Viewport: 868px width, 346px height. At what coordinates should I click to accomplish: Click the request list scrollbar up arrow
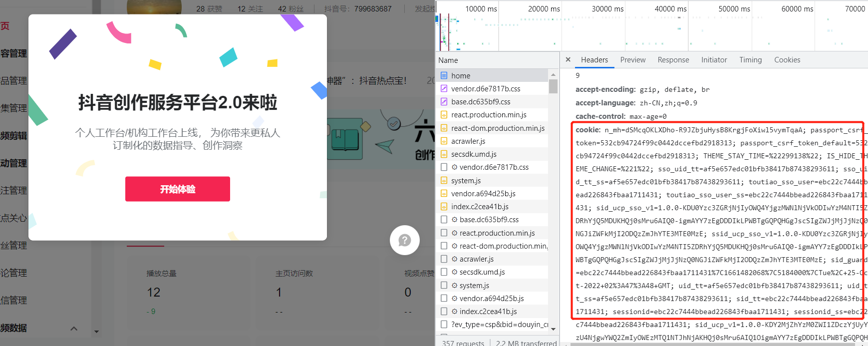pos(553,74)
